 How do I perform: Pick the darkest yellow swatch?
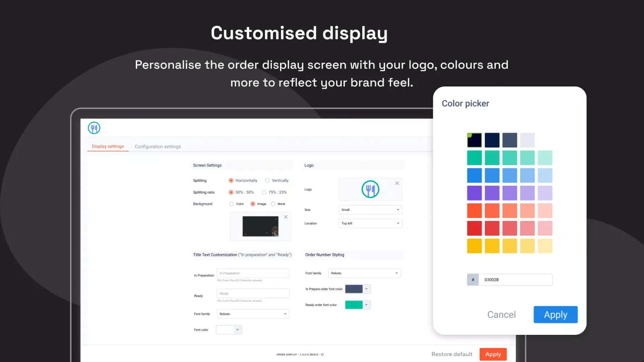[x=474, y=246]
